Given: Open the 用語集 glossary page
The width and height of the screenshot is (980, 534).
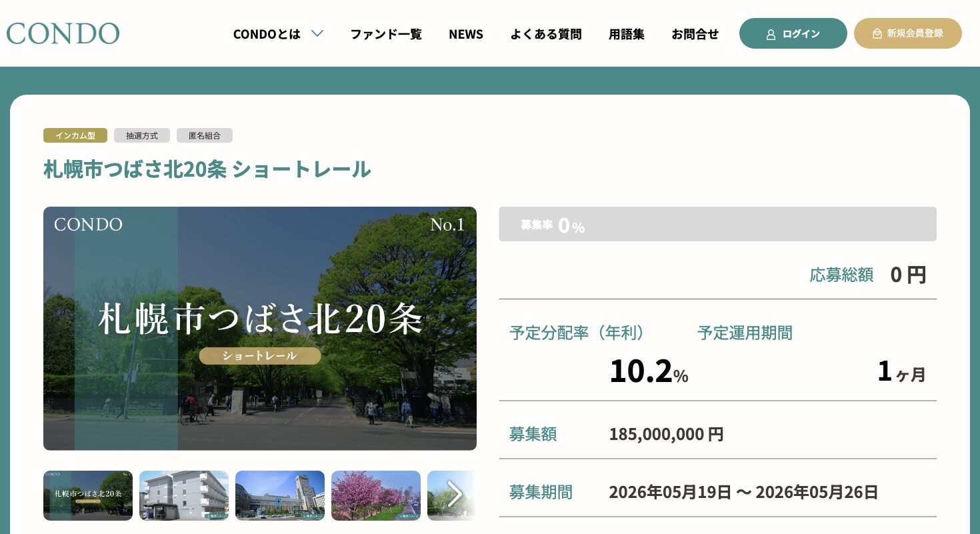Looking at the screenshot, I should tap(627, 34).
